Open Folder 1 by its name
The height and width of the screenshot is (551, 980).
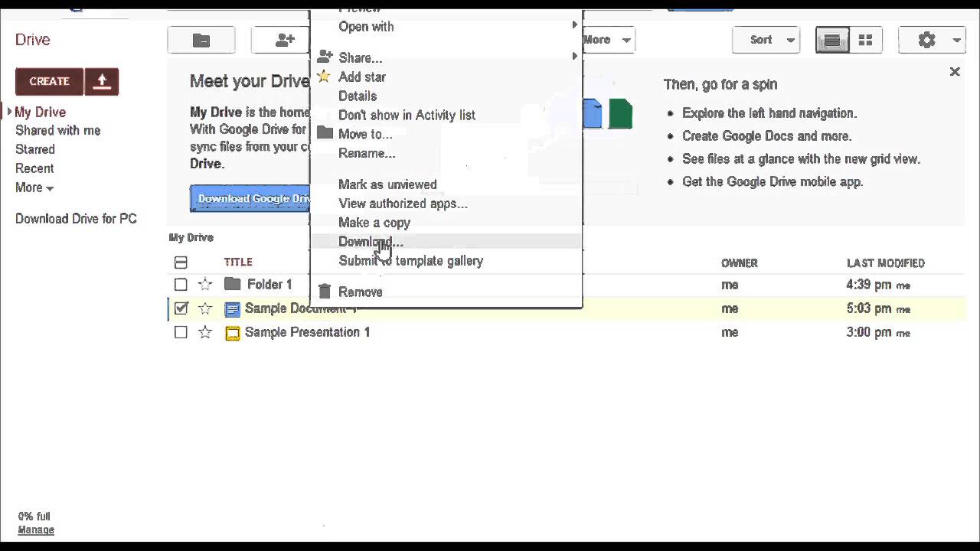coord(269,284)
